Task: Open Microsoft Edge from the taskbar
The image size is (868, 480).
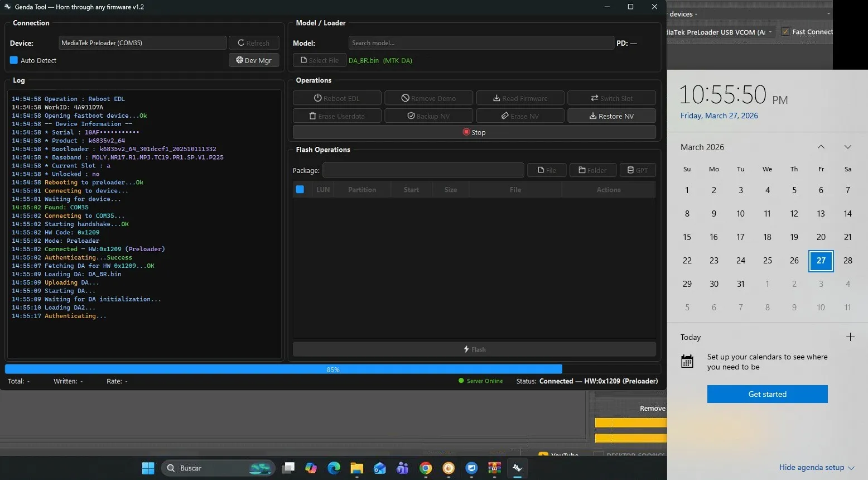Action: (334, 468)
